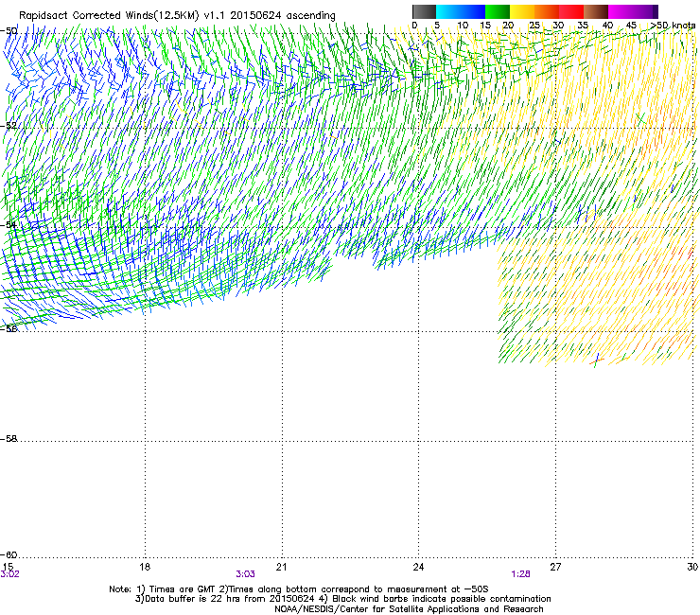Click the "35" knots legend label
This screenshot has height=615, width=700.
click(x=583, y=25)
